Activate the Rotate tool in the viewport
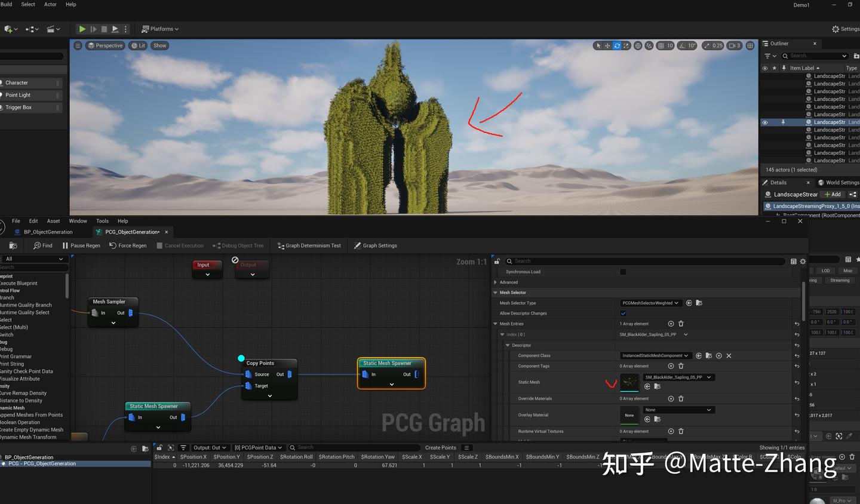This screenshot has height=504, width=860. [x=616, y=45]
